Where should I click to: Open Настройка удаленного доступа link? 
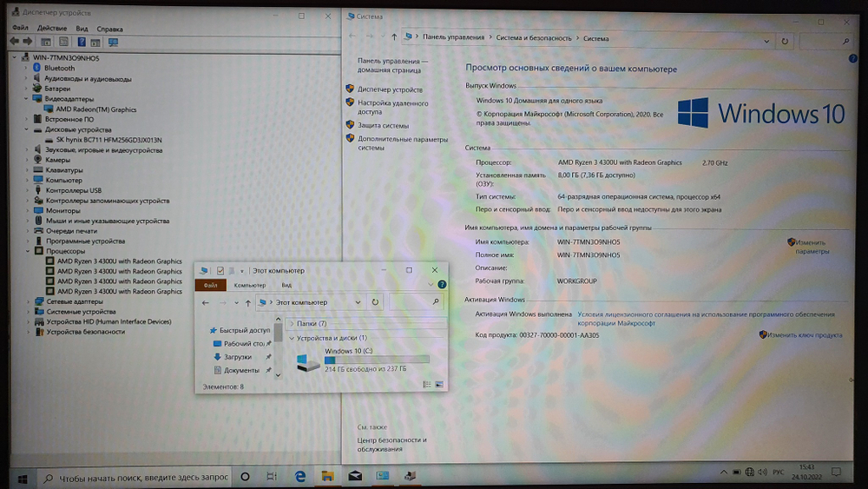tap(392, 107)
